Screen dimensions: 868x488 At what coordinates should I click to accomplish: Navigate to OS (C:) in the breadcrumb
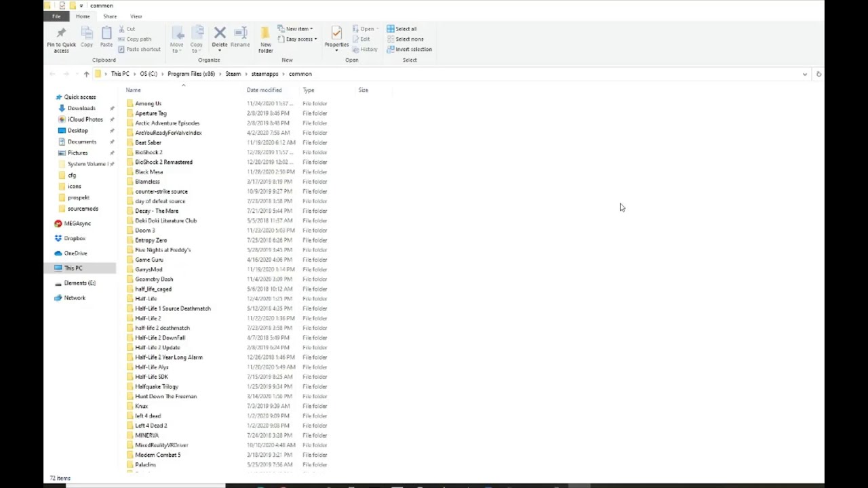tap(149, 74)
